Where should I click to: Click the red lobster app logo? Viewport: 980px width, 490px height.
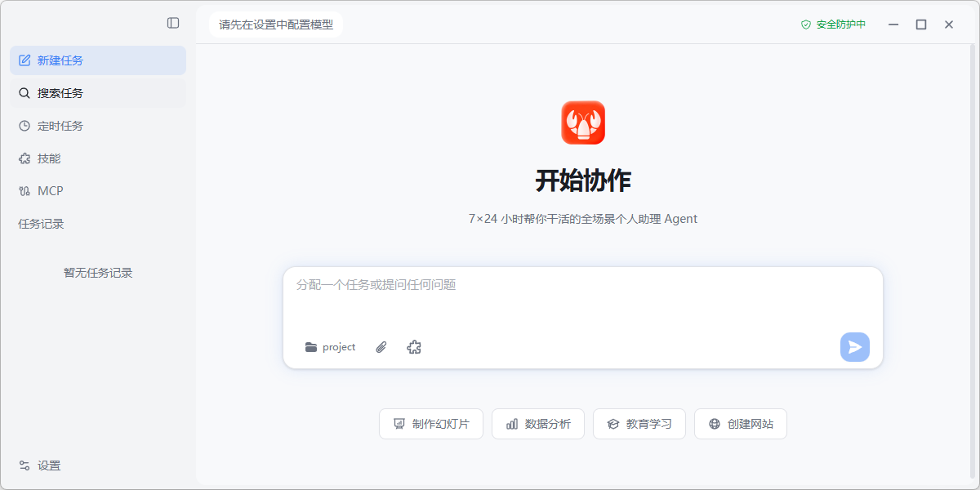point(583,122)
